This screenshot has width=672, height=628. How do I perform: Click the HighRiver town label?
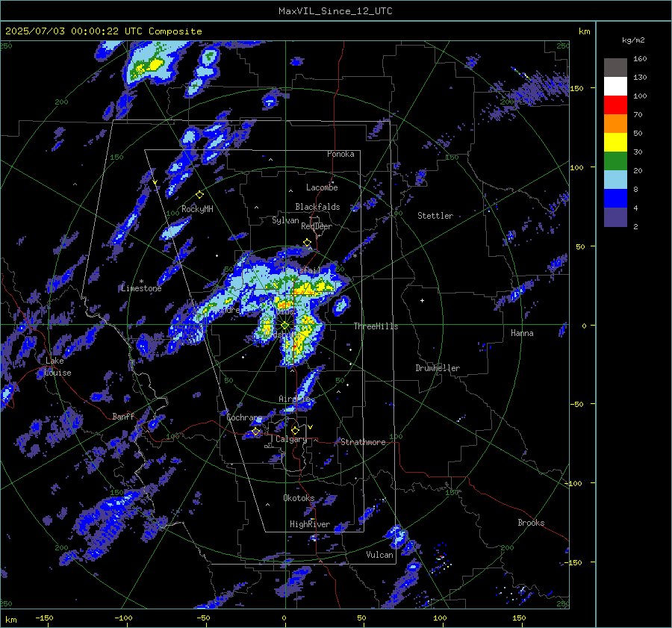pyautogui.click(x=310, y=524)
